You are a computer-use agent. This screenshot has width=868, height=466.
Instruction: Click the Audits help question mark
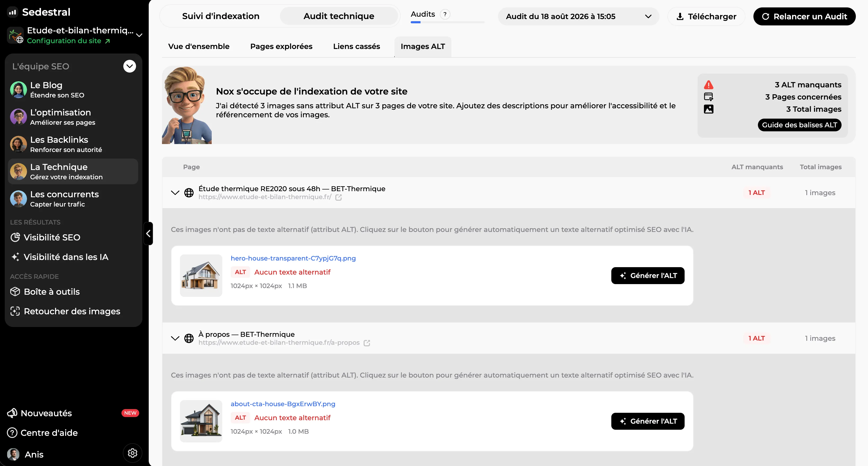tap(445, 14)
